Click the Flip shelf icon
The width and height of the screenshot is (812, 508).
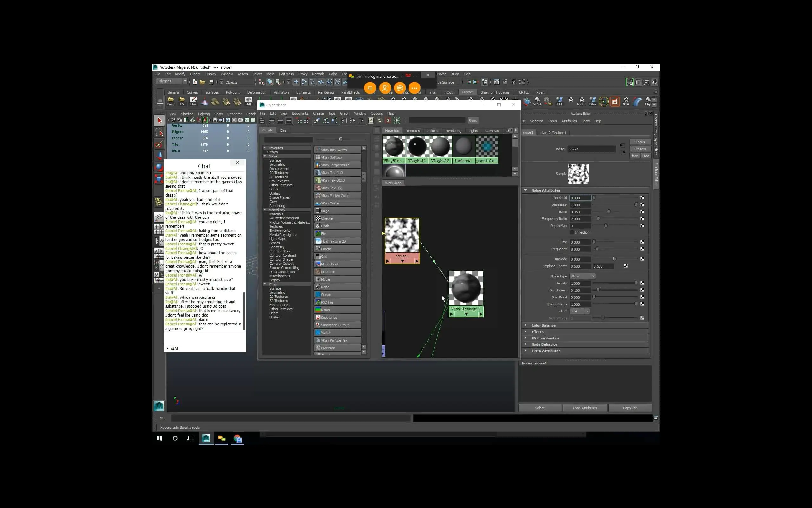(x=648, y=102)
